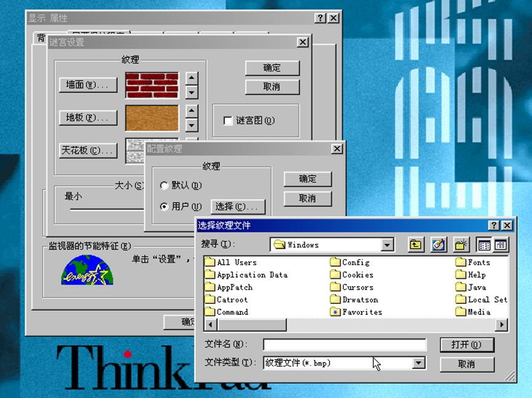Click wall texture up arrow
532x398 pixels.
[192, 78]
